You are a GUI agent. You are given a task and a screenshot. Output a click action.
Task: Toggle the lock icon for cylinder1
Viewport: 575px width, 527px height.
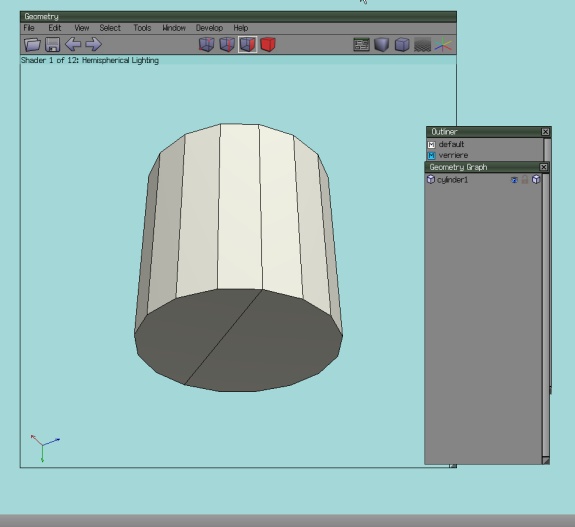click(525, 179)
